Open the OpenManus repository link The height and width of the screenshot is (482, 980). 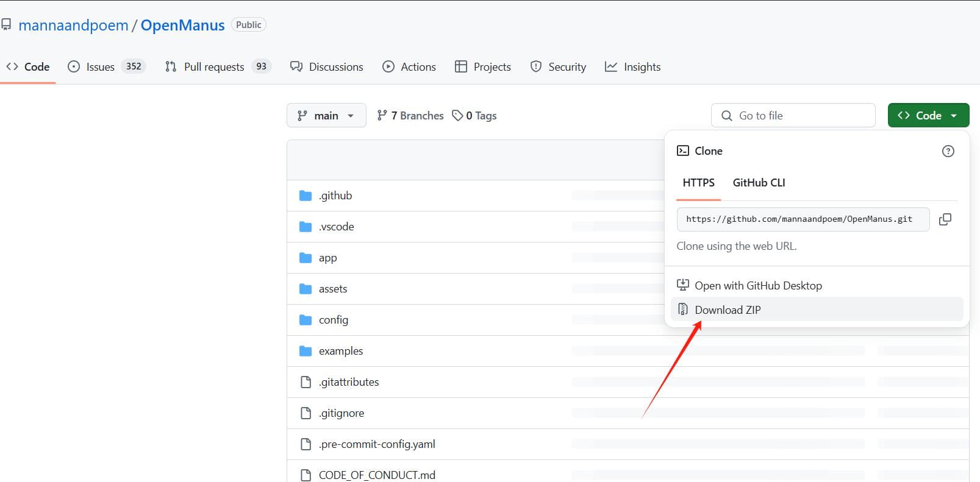click(x=182, y=25)
